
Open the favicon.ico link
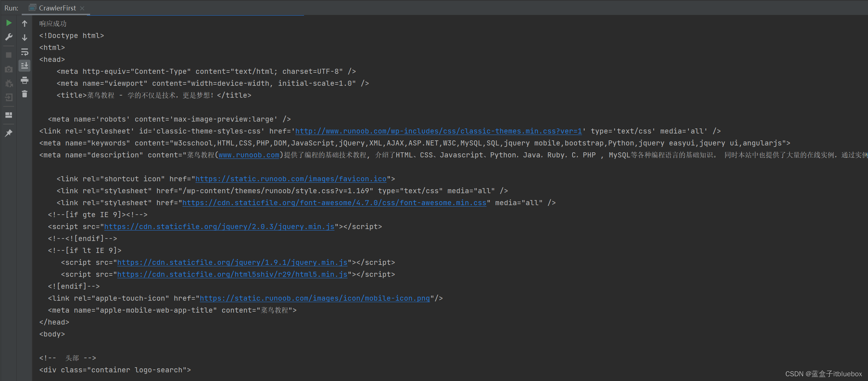(x=291, y=179)
